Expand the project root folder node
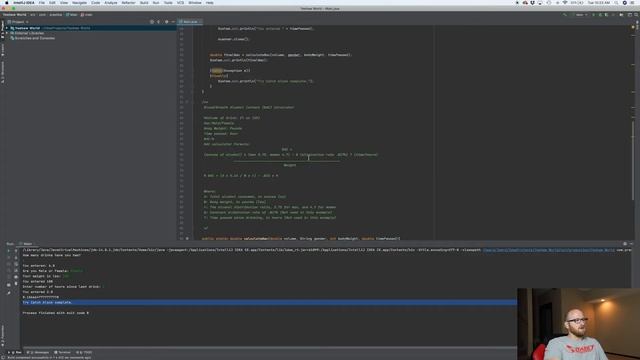The width and height of the screenshot is (640, 360). click(x=7, y=28)
